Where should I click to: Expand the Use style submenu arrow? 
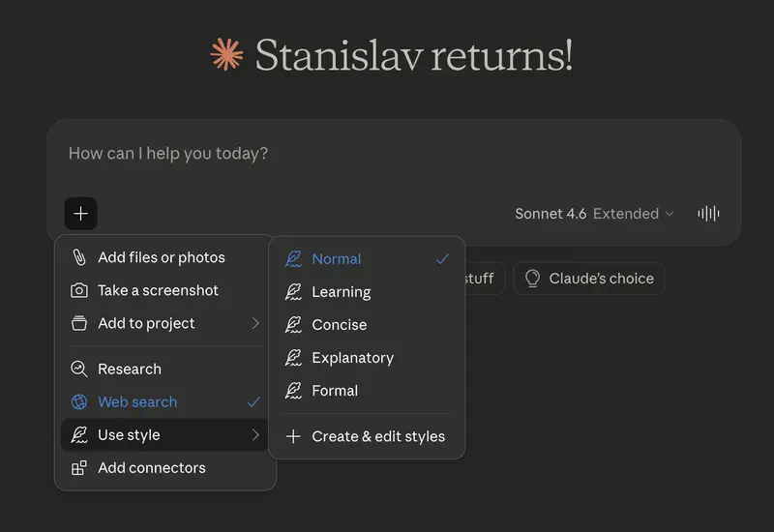(x=255, y=435)
